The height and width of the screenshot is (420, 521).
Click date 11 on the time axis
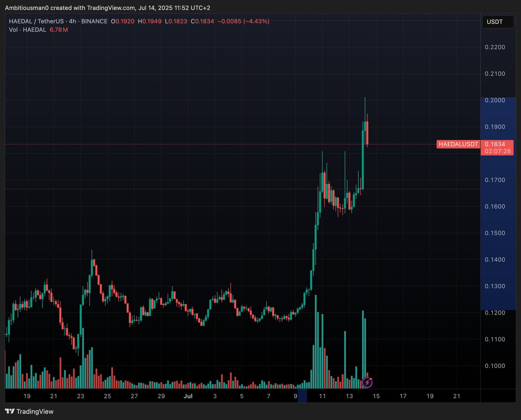pos(323,396)
